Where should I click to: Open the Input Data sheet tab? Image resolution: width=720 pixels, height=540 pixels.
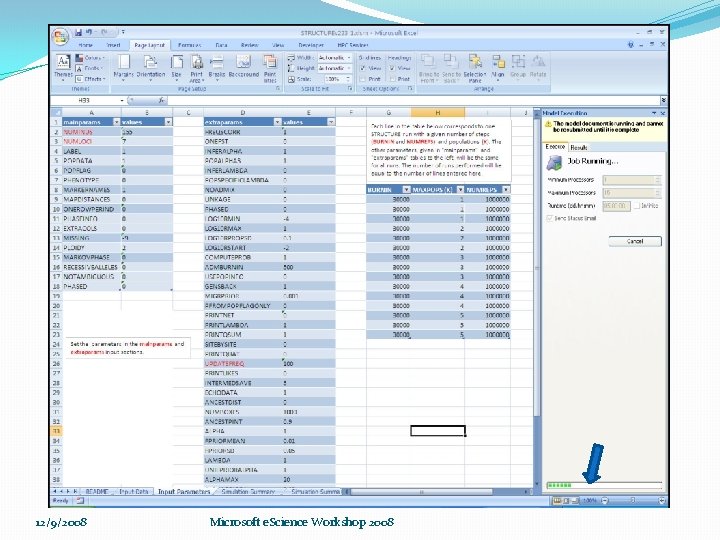(134, 492)
